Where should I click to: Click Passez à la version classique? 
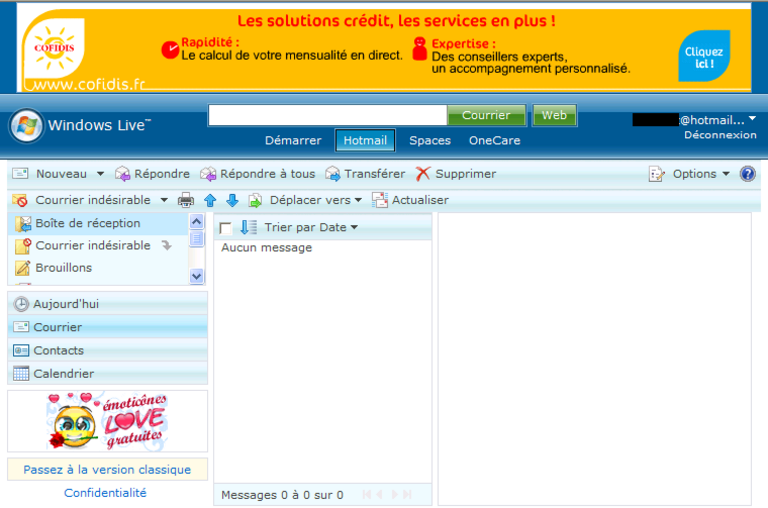107,469
